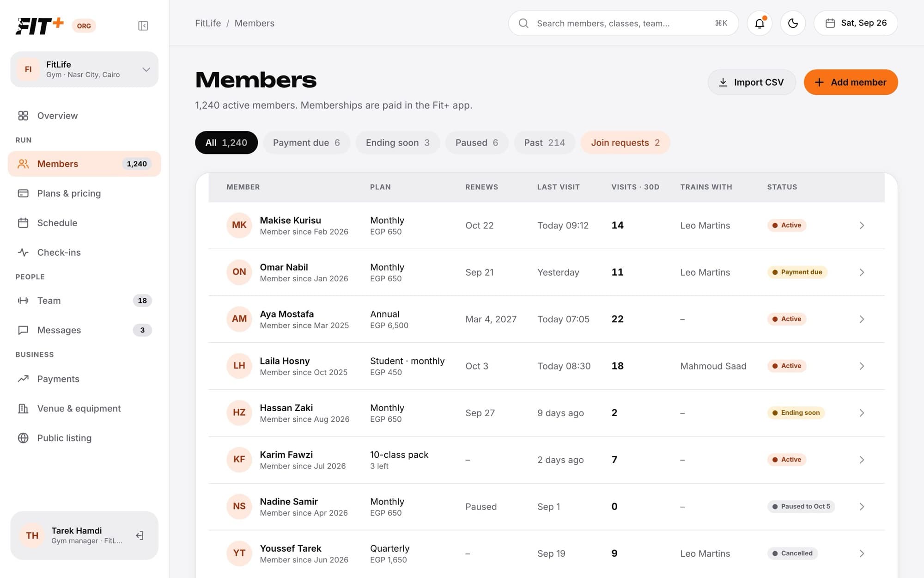Click FitLife breadcrumb link
Viewport: 924px width, 578px height.
pos(208,23)
